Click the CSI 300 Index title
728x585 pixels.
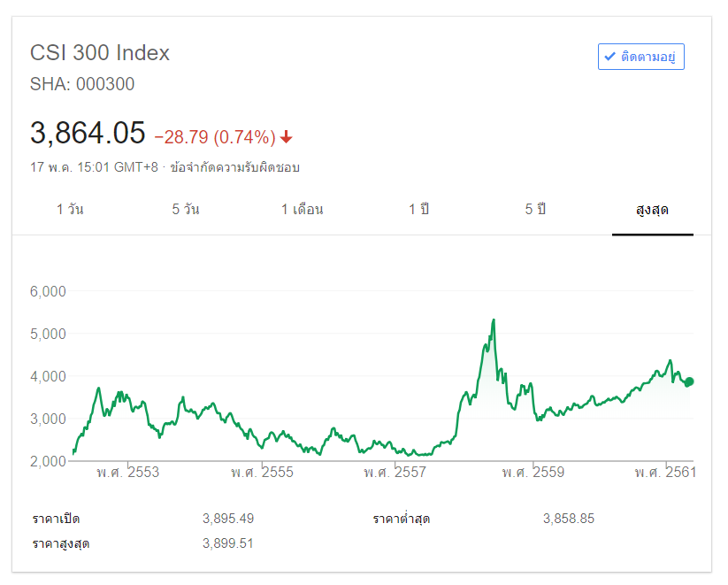100,53
